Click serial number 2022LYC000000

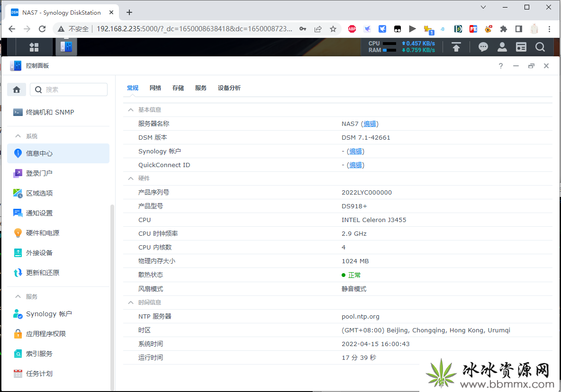(366, 193)
